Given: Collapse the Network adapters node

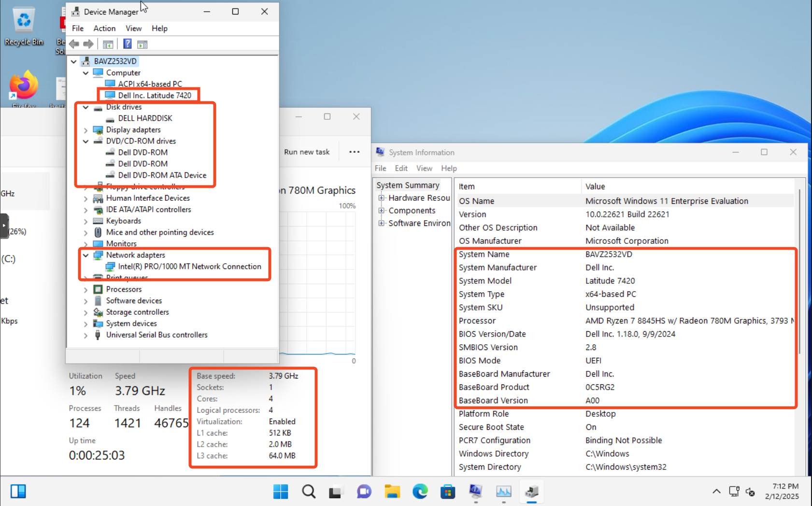Looking at the screenshot, I should pos(85,255).
